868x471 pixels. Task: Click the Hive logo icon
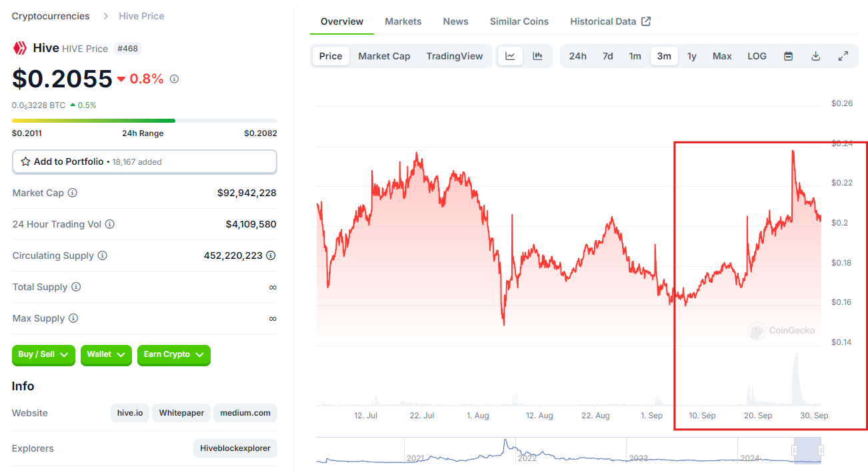point(20,48)
